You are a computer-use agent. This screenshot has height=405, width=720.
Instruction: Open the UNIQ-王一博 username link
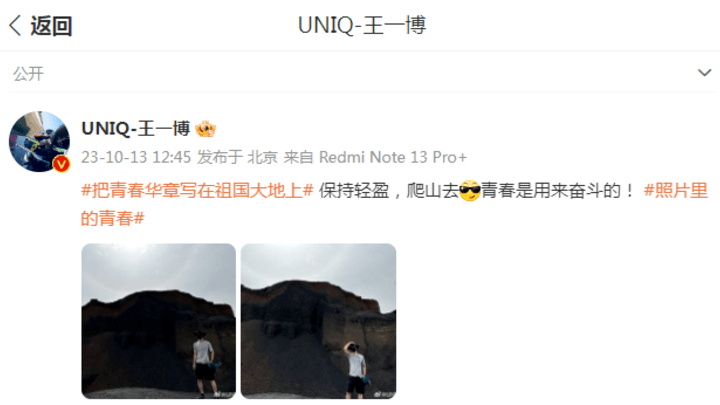click(x=135, y=129)
